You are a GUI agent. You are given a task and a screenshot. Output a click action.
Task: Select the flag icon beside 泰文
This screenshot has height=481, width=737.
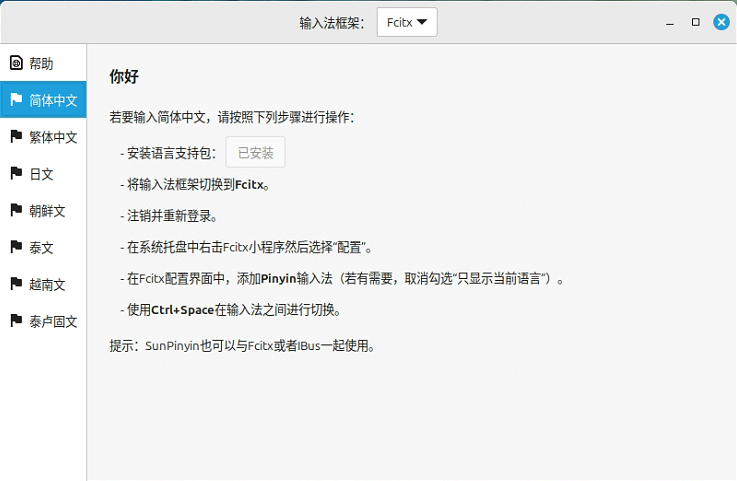16,247
